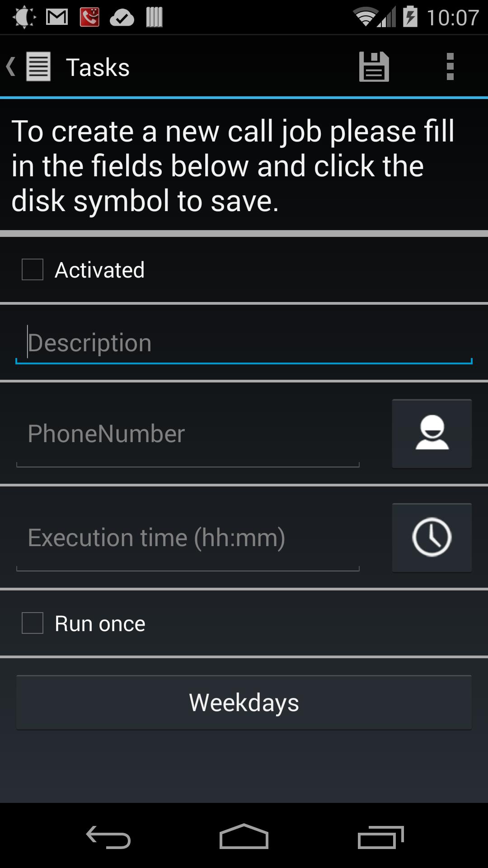Image resolution: width=488 pixels, height=868 pixels.
Task: Open time picker with clock icon
Action: 432,538
